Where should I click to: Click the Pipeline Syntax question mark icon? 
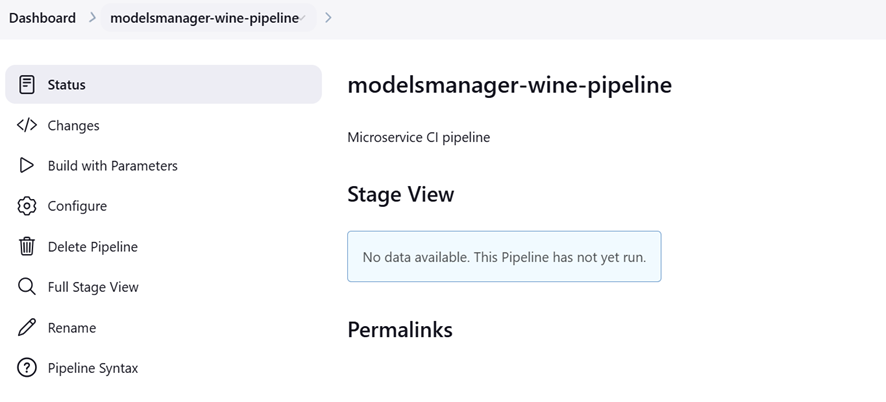(x=27, y=368)
